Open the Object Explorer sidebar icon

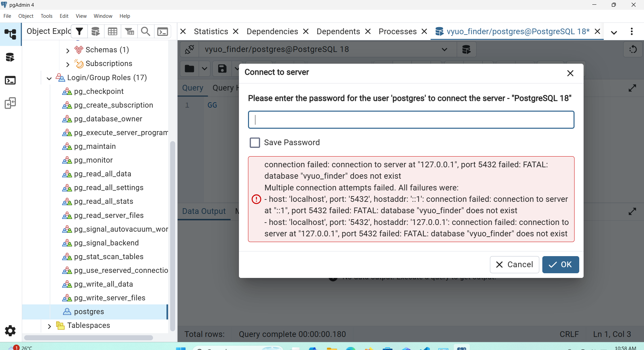click(10, 34)
